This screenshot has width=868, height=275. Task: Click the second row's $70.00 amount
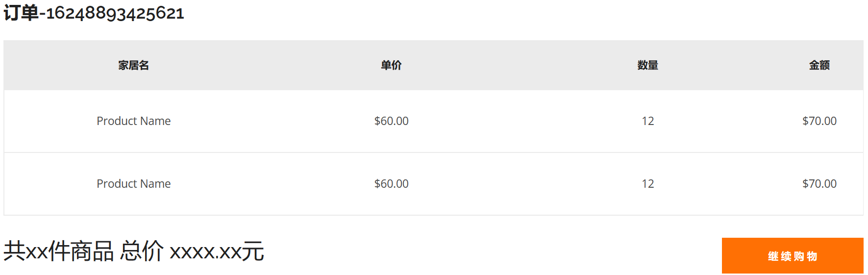point(819,184)
